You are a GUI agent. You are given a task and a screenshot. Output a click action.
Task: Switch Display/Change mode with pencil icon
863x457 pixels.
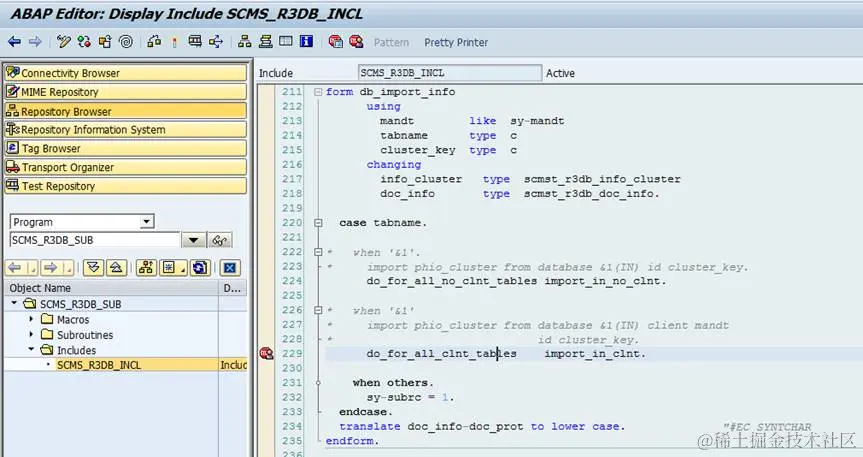(64, 42)
